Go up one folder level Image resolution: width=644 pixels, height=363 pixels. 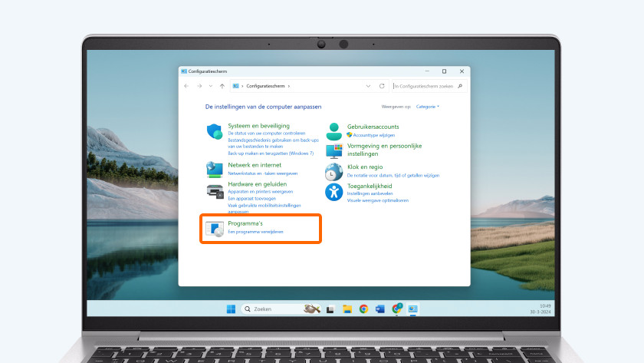[222, 86]
